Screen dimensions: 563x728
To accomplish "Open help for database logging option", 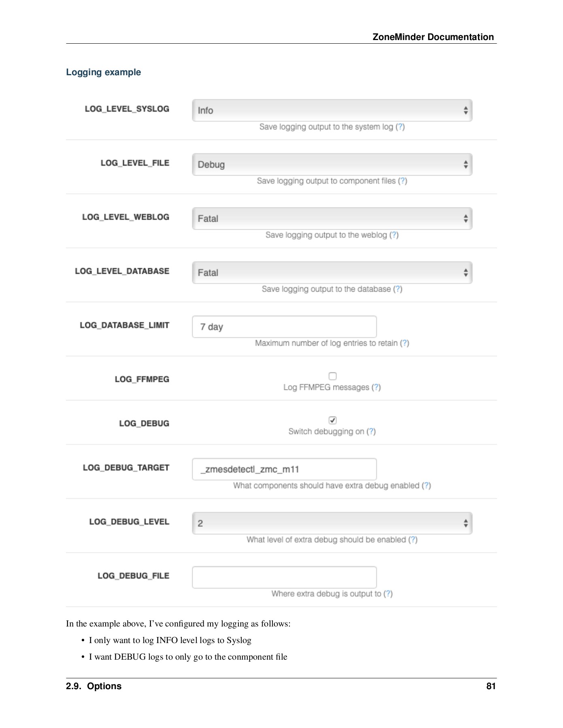I will (x=398, y=289).
